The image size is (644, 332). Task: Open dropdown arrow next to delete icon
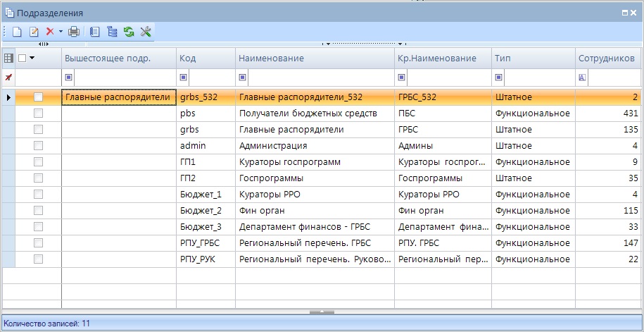[61, 32]
